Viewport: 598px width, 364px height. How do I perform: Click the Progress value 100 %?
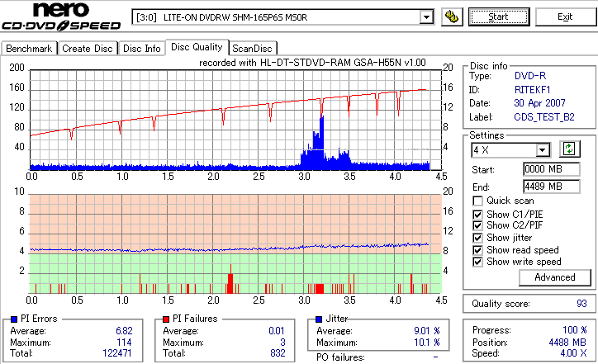click(x=575, y=330)
